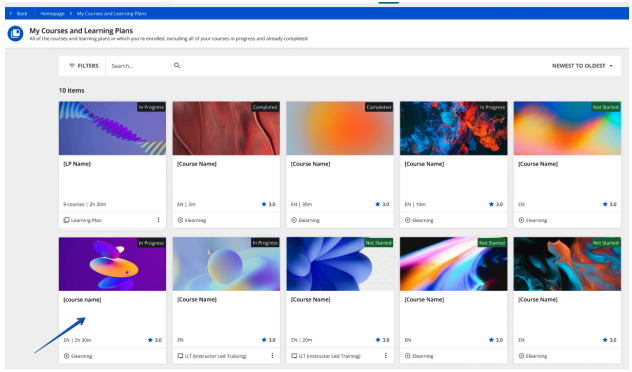Click the star rating on the EN 30m card
632x372 pixels.
point(382,204)
